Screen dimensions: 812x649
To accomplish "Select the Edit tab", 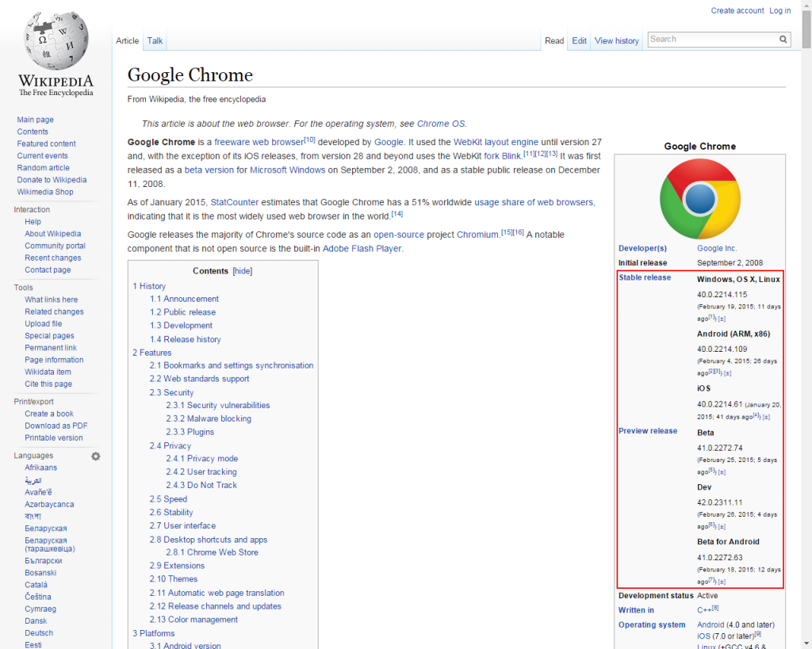I will click(579, 40).
